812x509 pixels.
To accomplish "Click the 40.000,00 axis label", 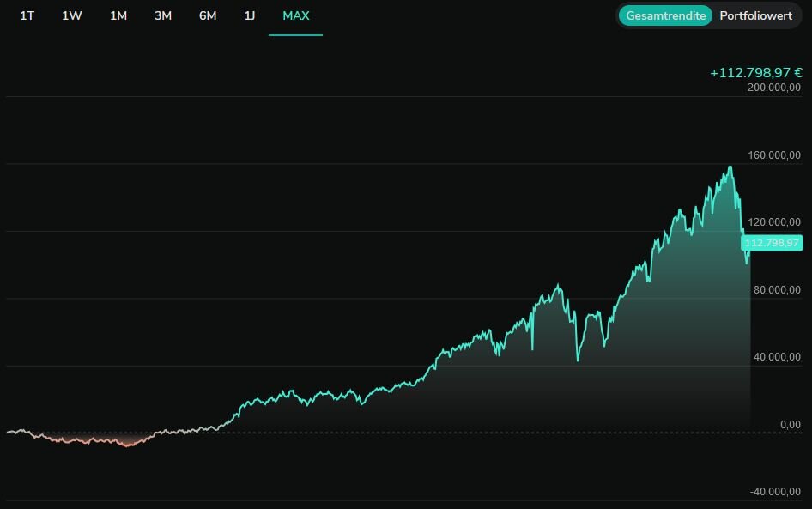I will pyautogui.click(x=777, y=357).
